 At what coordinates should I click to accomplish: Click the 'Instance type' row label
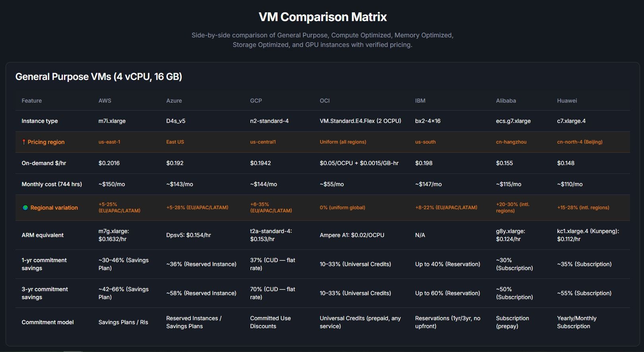(40, 121)
